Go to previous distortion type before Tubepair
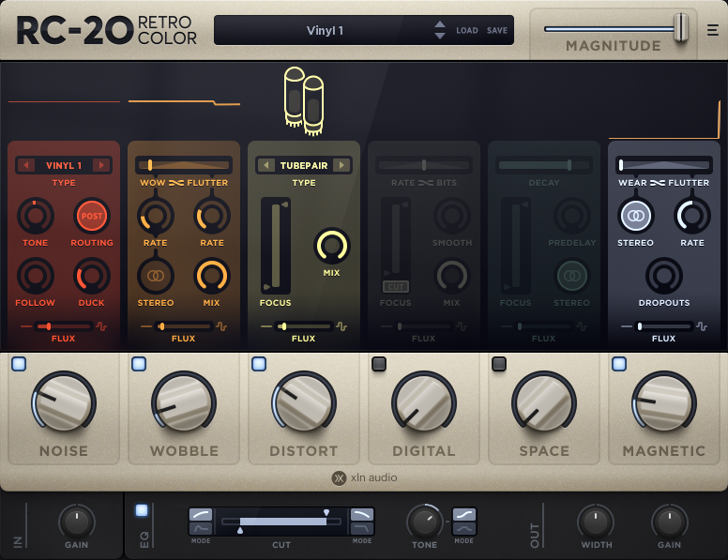 (265, 166)
